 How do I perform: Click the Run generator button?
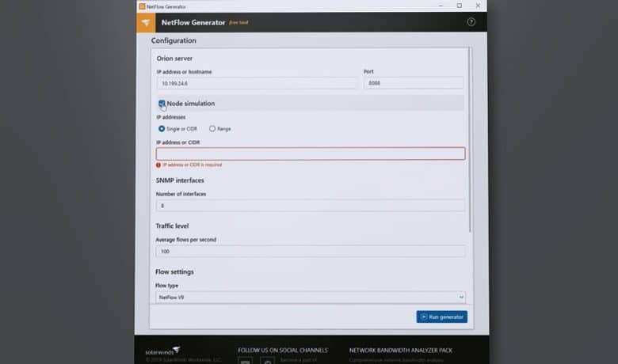click(x=442, y=317)
